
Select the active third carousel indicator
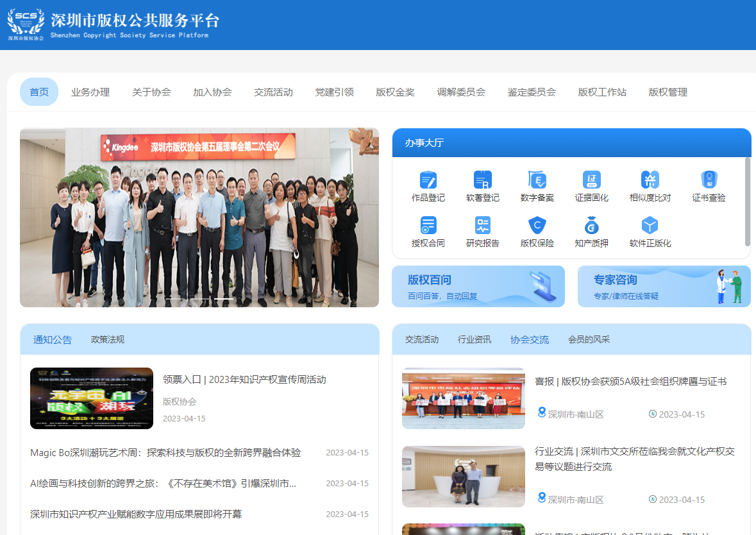point(224,299)
